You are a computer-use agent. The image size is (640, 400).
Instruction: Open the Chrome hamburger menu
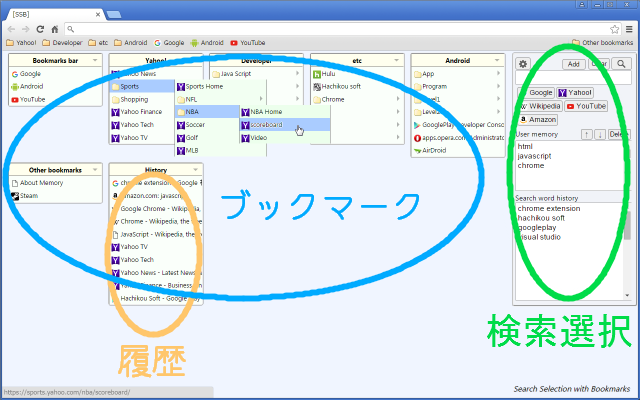click(629, 29)
